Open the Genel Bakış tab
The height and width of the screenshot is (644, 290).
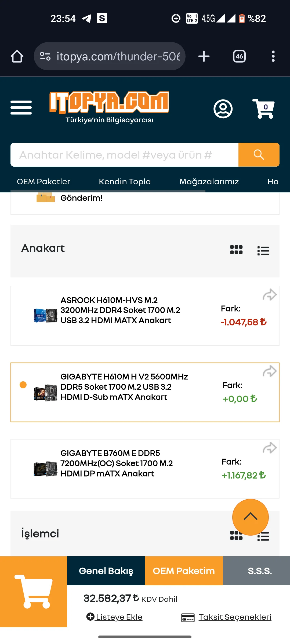pyautogui.click(x=106, y=571)
